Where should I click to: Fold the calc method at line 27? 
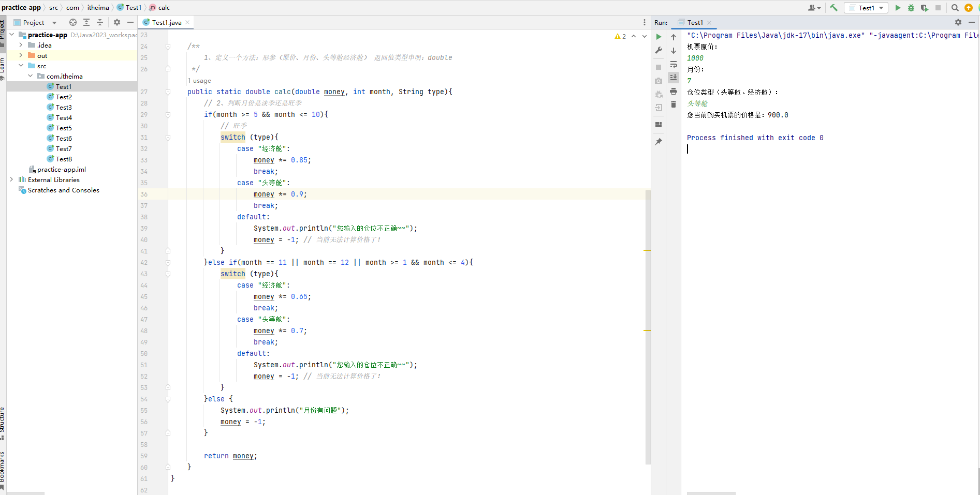pos(168,92)
